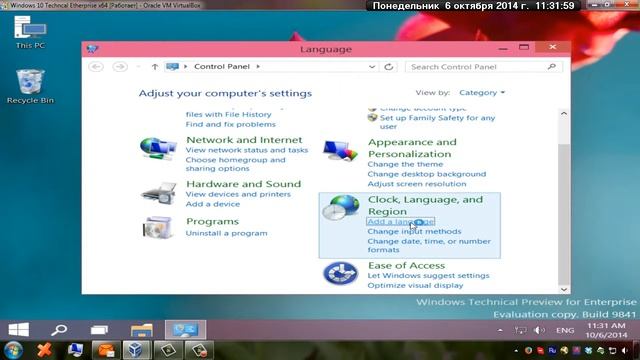Open Hardware and Sound category
Screen dimensions: 640x360
click(x=243, y=184)
